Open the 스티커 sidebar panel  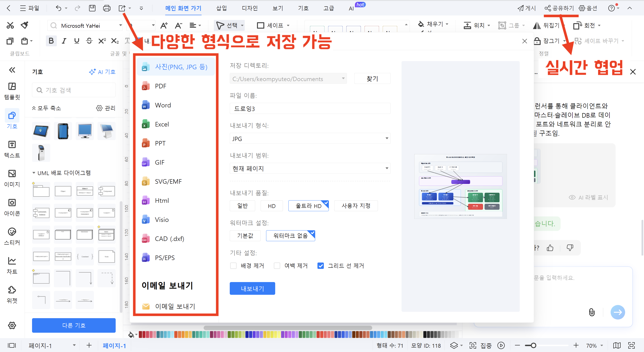click(x=12, y=236)
